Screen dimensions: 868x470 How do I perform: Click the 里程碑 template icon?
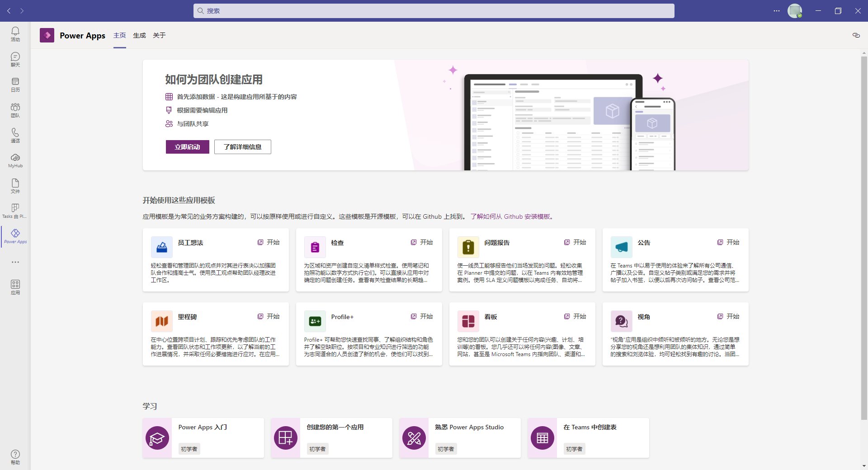(x=162, y=321)
